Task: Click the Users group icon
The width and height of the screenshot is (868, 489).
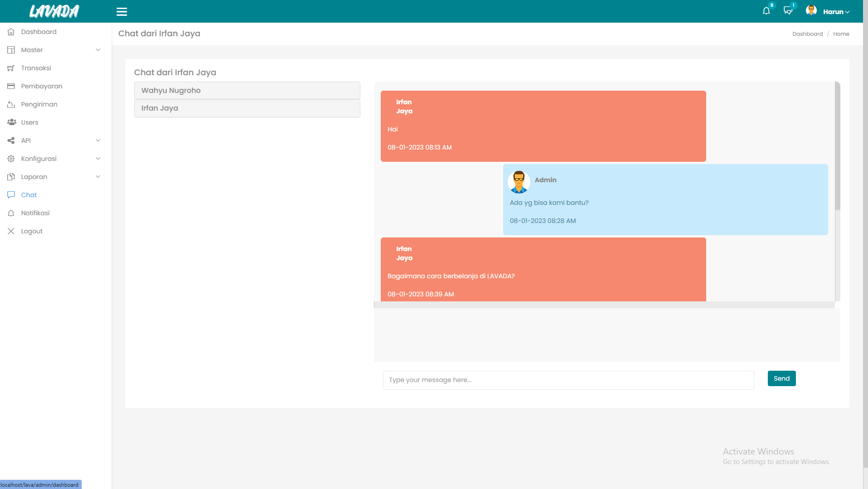Action: coord(11,122)
